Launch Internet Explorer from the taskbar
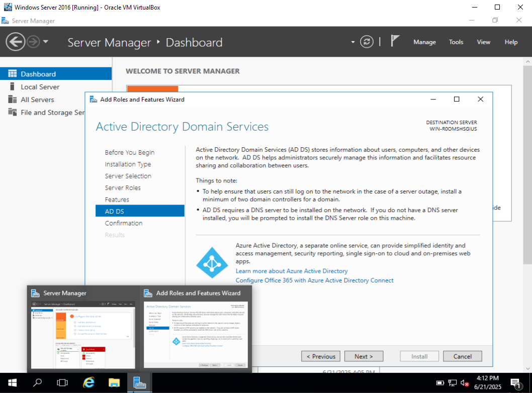 (x=88, y=383)
